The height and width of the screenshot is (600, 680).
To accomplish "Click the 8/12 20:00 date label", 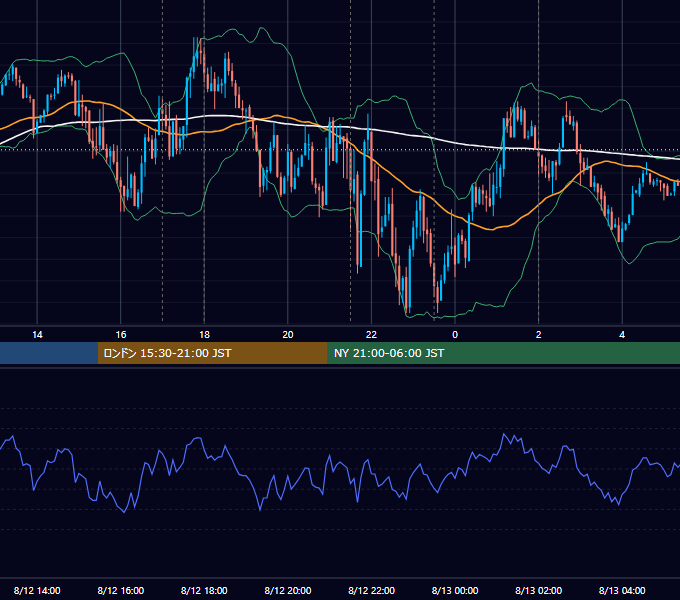I will 288,590.
